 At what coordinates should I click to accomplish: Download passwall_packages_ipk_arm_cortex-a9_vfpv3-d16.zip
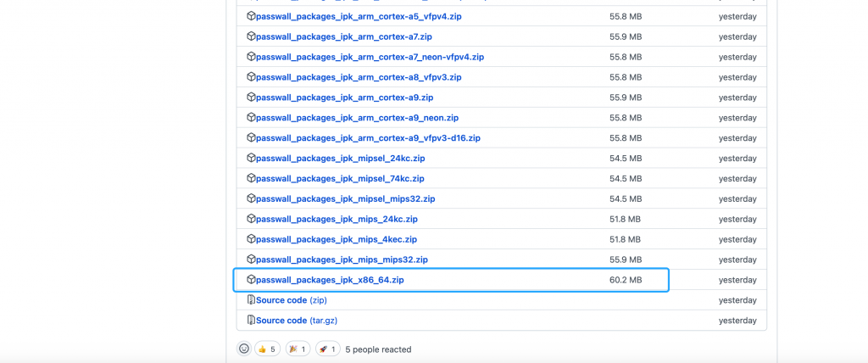click(368, 138)
